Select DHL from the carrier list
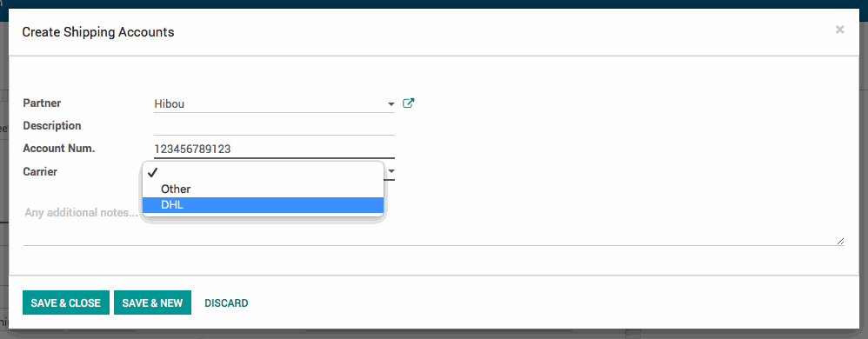 click(x=263, y=205)
